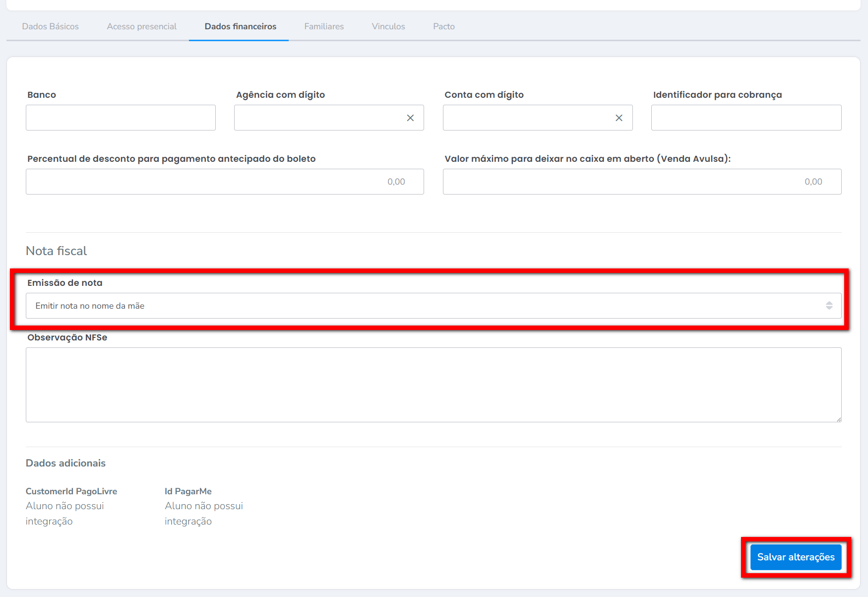Click inside the Conta com dígito field
This screenshot has height=597, width=868.
tap(526, 118)
